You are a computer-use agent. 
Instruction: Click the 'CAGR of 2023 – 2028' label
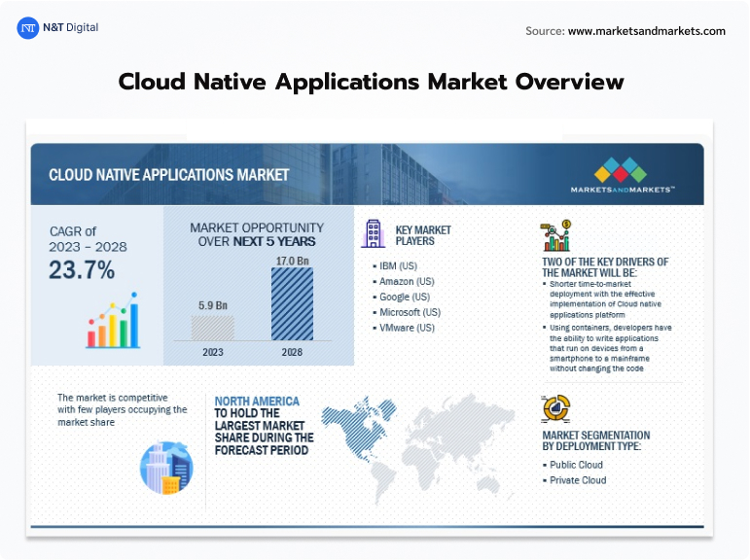click(88, 239)
